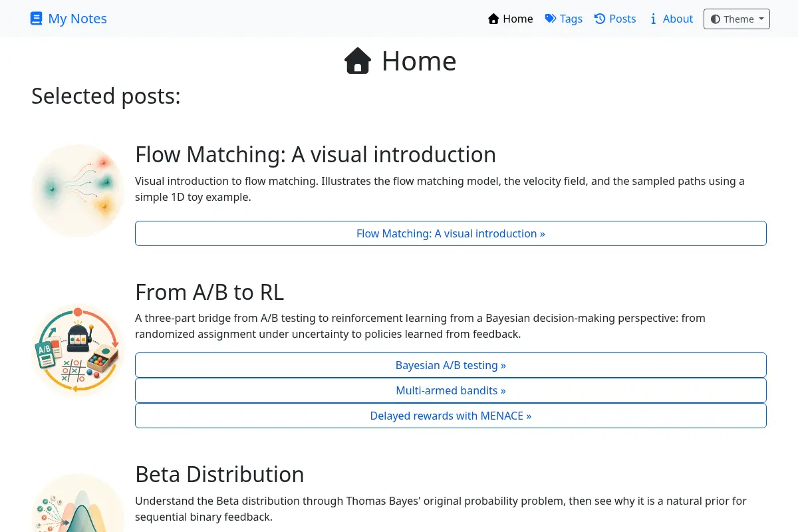The width and height of the screenshot is (798, 532).
Task: Click the large house icon in page heading
Action: pos(358,61)
